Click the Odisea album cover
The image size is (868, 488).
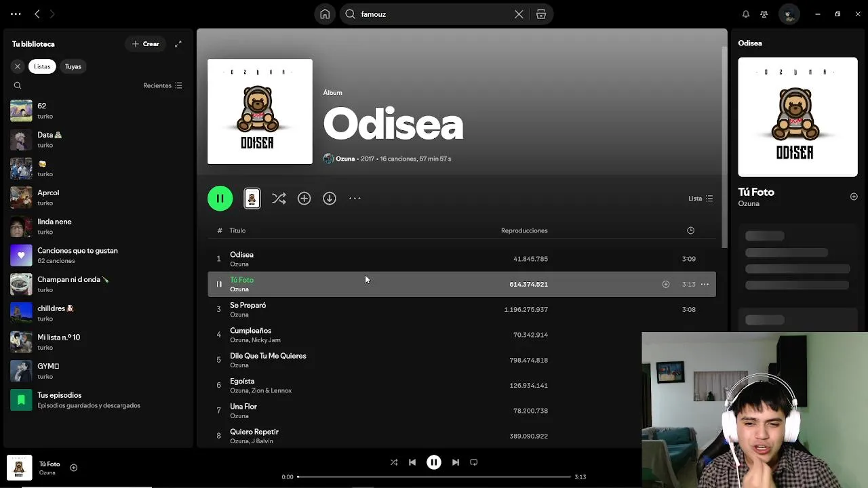click(260, 111)
